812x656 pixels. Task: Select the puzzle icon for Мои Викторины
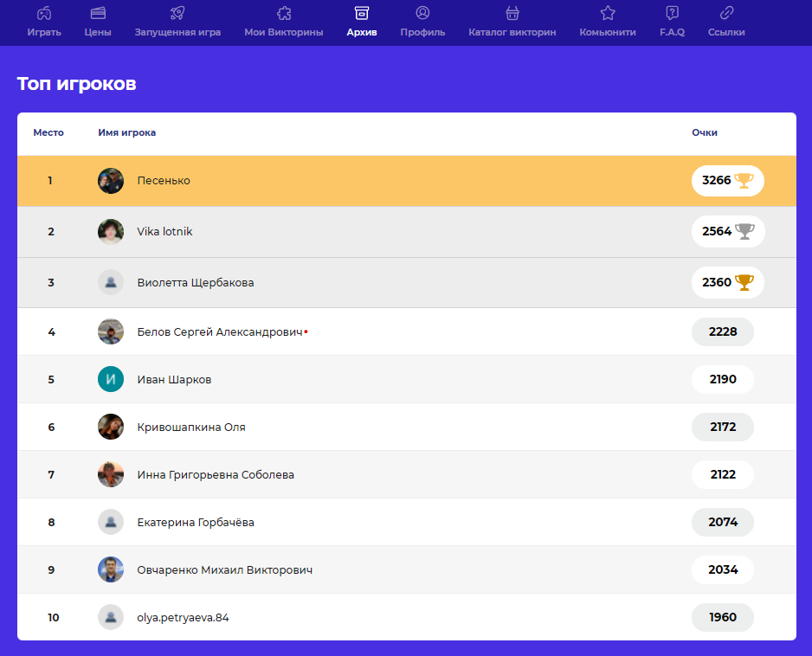click(283, 13)
